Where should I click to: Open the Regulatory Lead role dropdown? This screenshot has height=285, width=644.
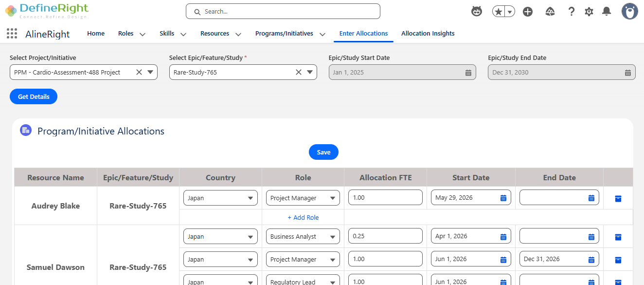point(303,280)
